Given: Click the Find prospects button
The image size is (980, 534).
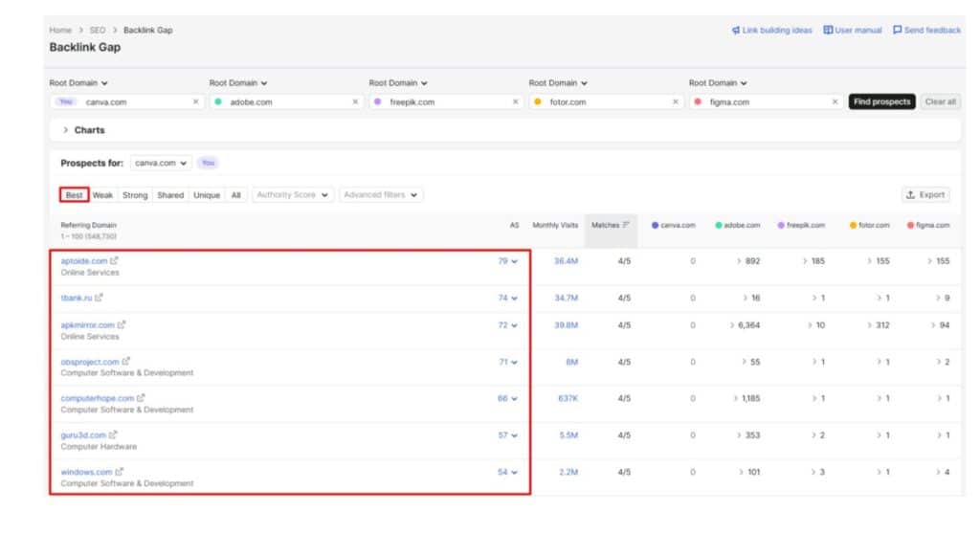Looking at the screenshot, I should point(881,102).
